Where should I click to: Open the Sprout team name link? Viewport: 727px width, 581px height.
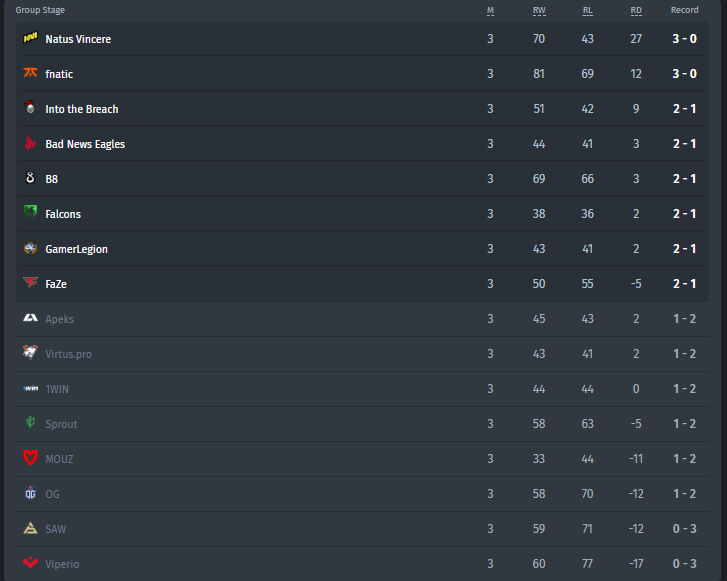point(61,424)
